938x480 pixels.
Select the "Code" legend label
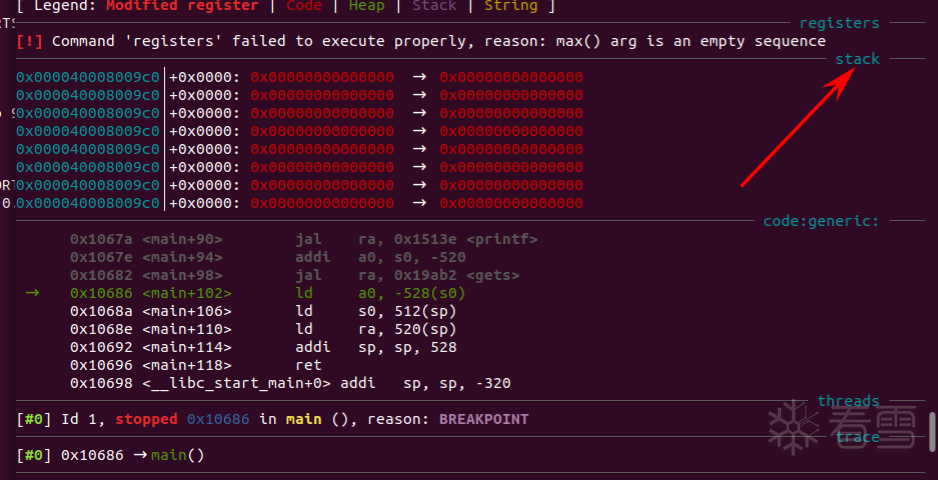coord(304,6)
